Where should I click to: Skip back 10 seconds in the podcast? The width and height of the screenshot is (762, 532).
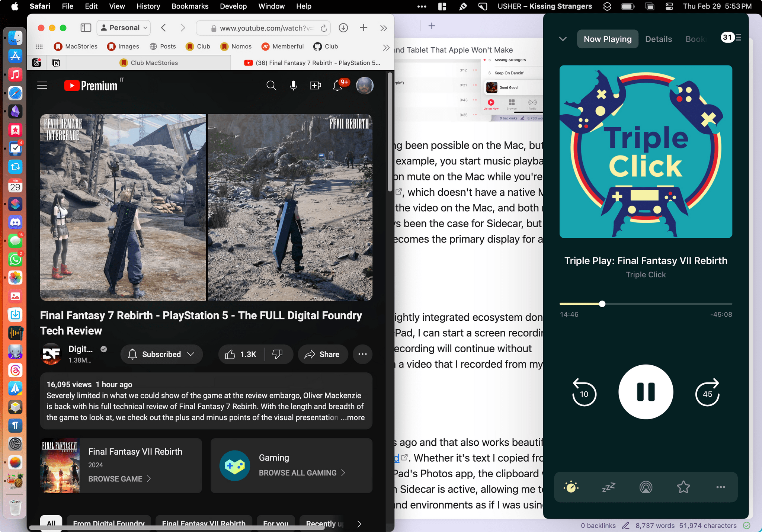pos(584,392)
